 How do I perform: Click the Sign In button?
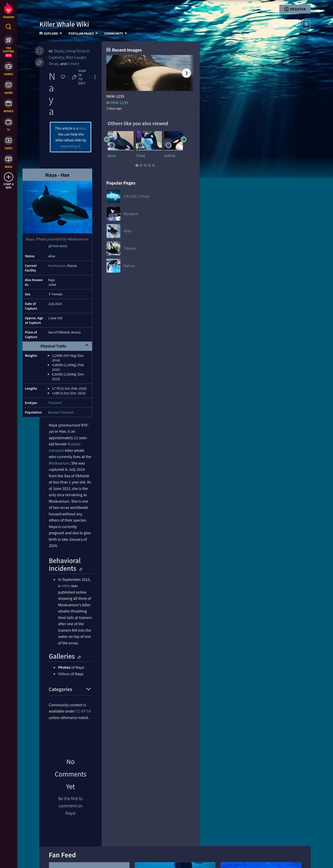[266, 9]
